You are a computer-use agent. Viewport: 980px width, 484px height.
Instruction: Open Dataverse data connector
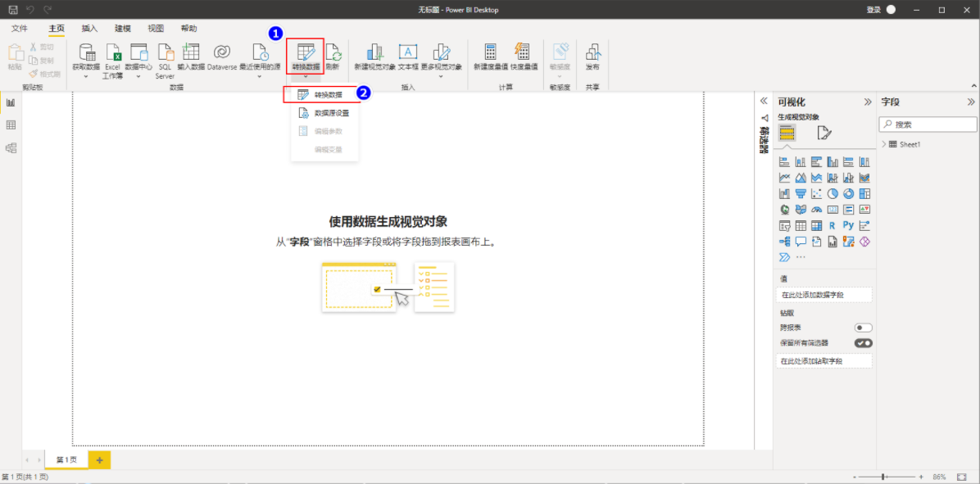click(x=222, y=57)
